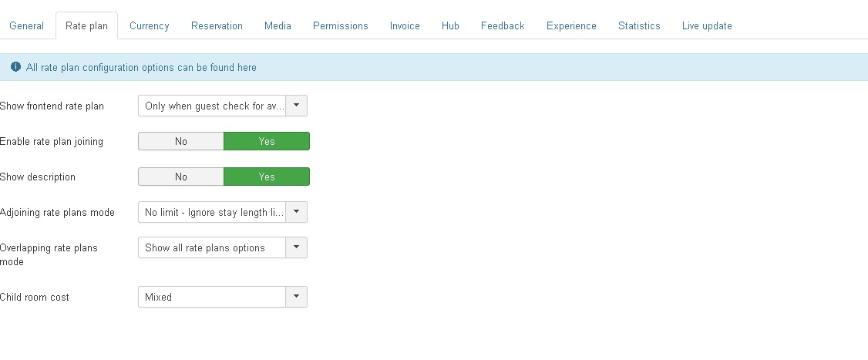The image size is (868, 360).
Task: Open the Permissions tab
Action: coord(340,25)
